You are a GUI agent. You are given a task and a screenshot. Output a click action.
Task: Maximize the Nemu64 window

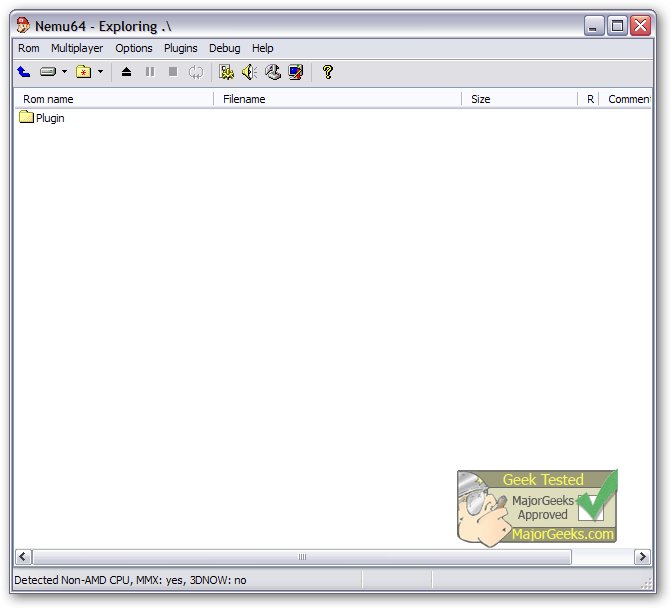617,26
